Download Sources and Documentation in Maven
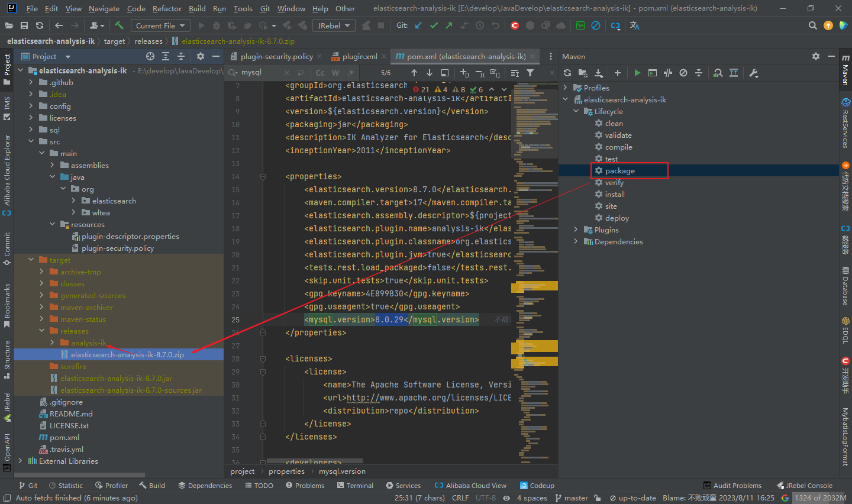Image resolution: width=852 pixels, height=504 pixels. pos(599,73)
